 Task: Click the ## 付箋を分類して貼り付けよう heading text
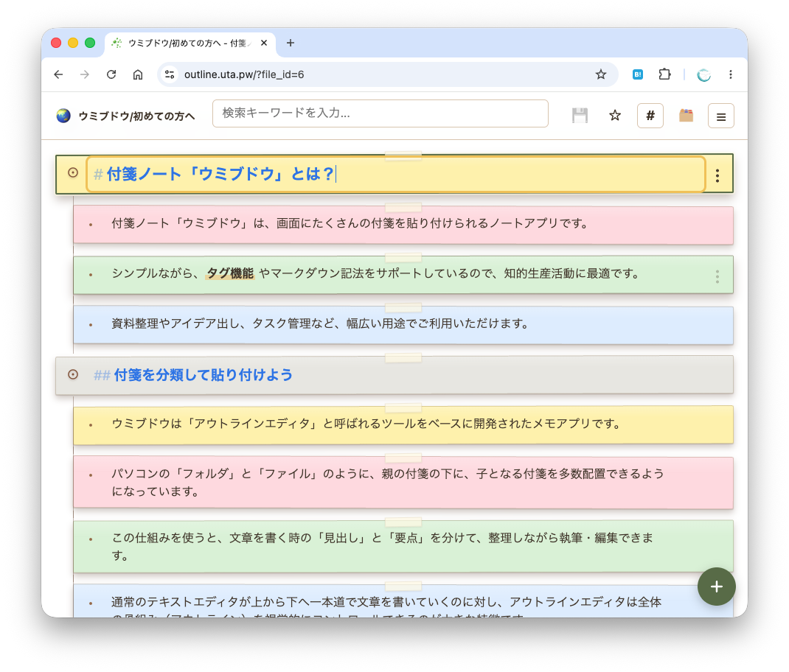(x=193, y=375)
